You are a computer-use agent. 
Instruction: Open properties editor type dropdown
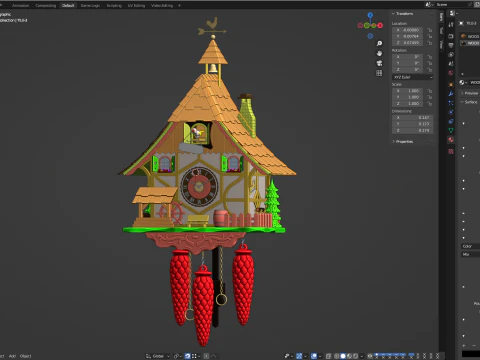click(x=454, y=13)
